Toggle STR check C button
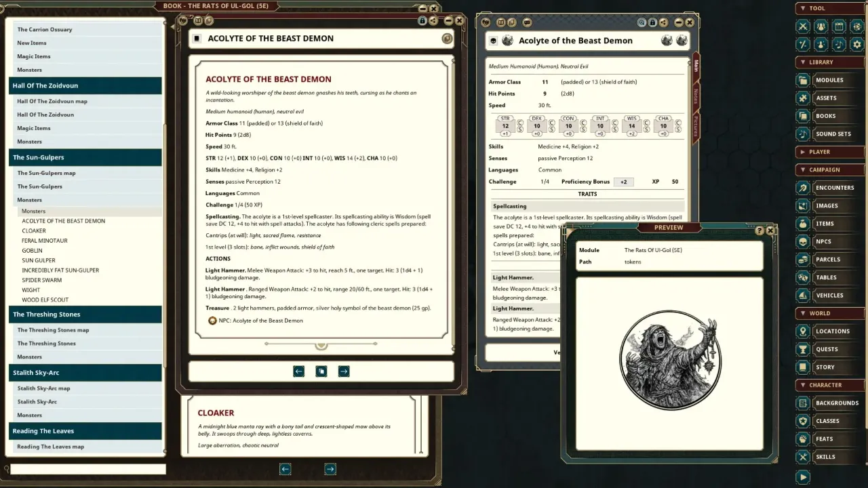 [x=520, y=123]
